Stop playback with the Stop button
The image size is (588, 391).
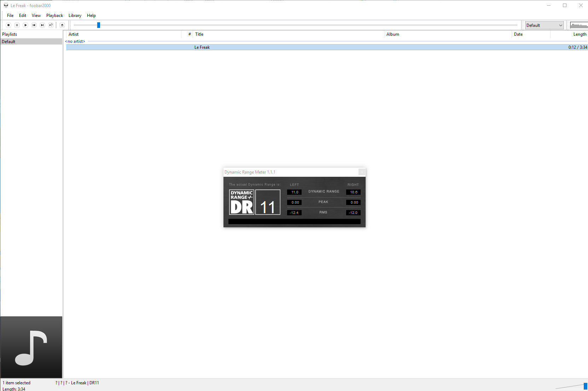(x=8, y=25)
